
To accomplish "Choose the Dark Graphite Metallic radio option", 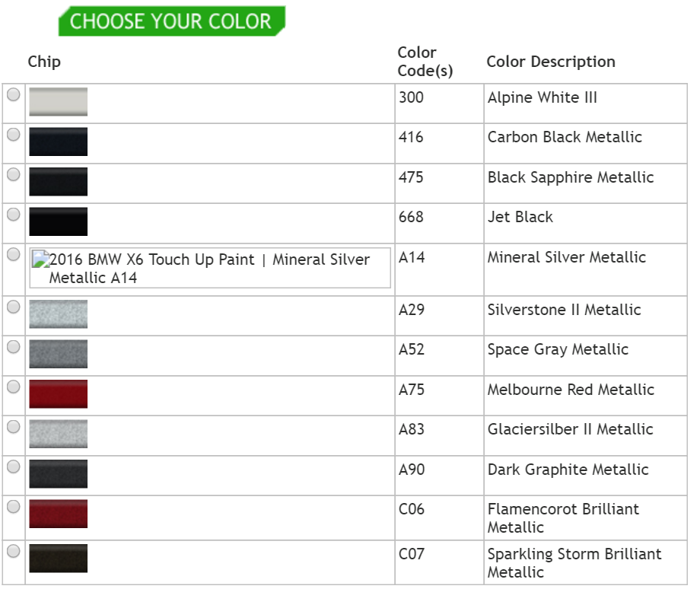I will tap(14, 466).
